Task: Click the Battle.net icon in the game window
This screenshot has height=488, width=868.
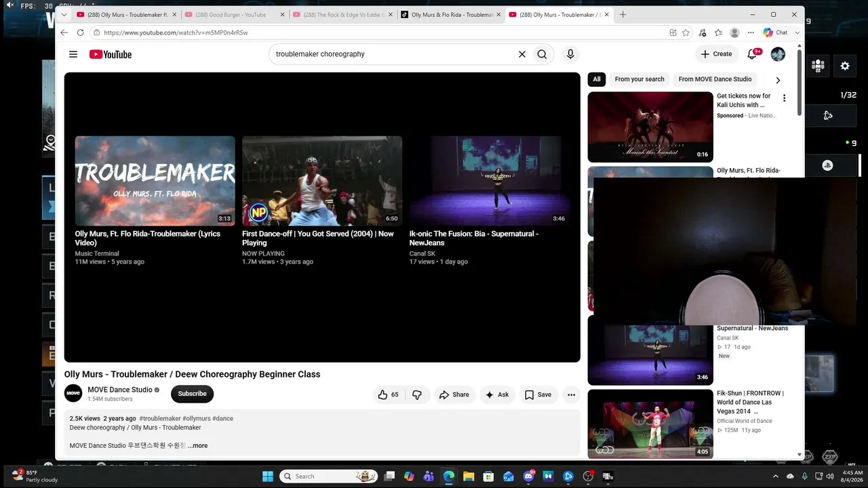Action: [827, 115]
